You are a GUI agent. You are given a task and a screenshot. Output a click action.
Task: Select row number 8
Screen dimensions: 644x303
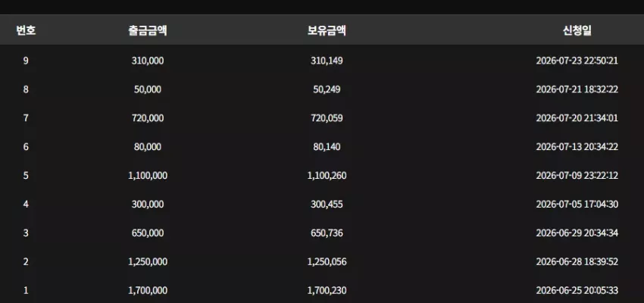pos(26,89)
